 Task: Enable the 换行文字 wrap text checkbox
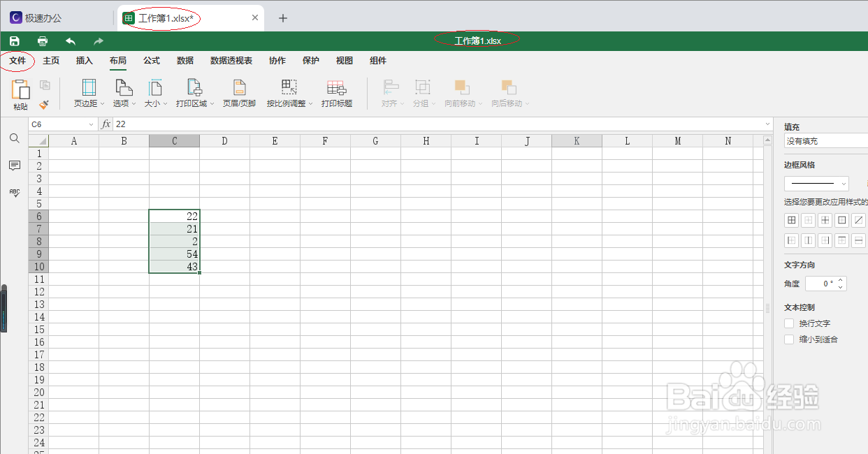tap(789, 323)
